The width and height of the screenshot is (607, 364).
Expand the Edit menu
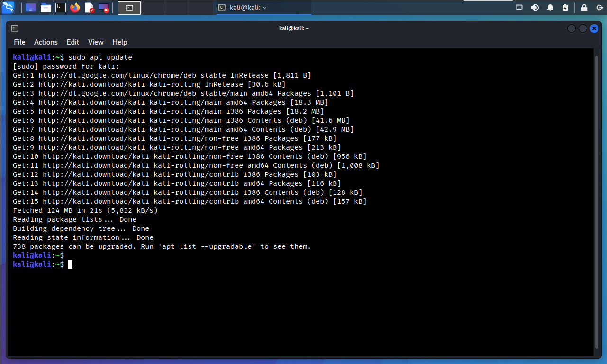[x=73, y=42]
